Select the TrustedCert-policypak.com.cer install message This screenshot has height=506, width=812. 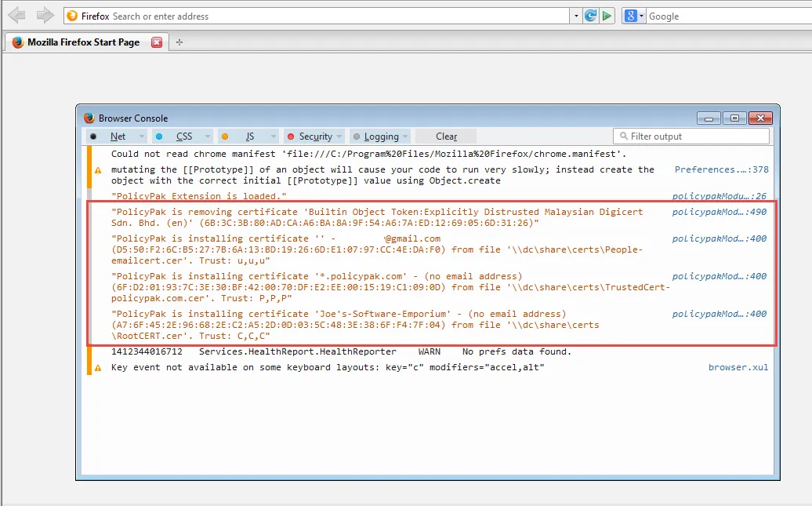tap(390, 287)
